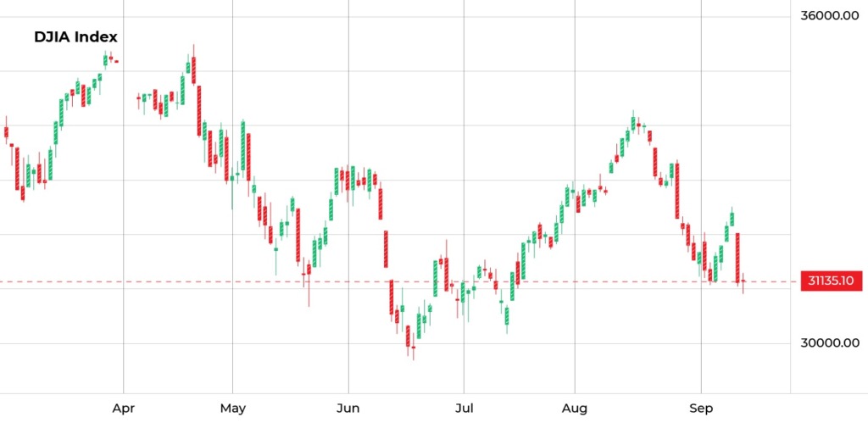Click the 36000.00 price axis label
The height and width of the screenshot is (434, 868).
(829, 16)
